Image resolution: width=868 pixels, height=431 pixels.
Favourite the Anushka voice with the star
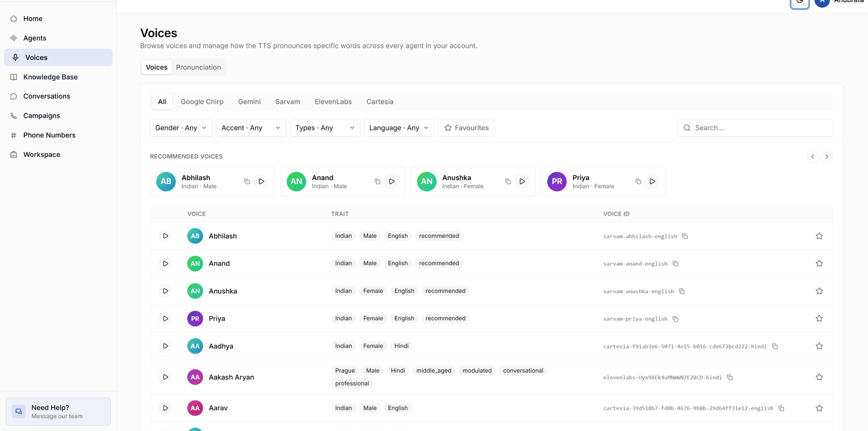tap(819, 291)
